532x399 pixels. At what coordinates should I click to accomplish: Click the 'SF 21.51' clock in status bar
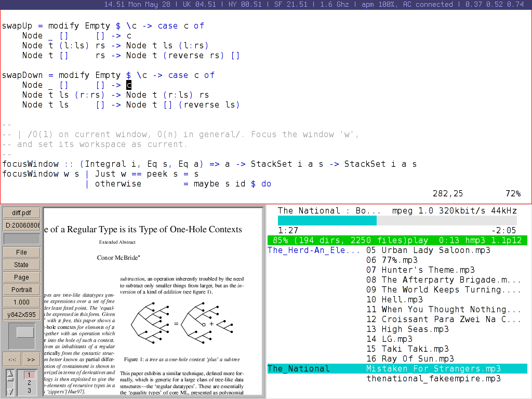tap(291, 4)
